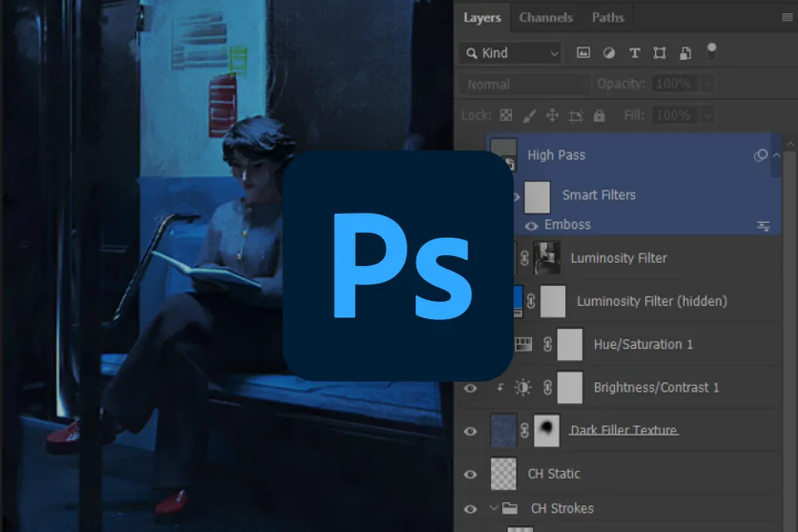Switch to the Paths tab
The image size is (798, 532).
pos(608,17)
